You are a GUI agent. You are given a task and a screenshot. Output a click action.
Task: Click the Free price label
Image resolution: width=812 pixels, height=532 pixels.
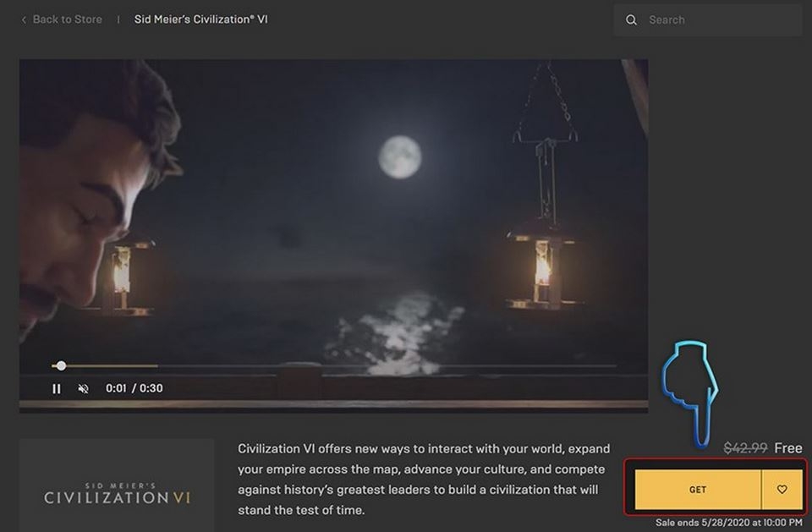click(788, 448)
